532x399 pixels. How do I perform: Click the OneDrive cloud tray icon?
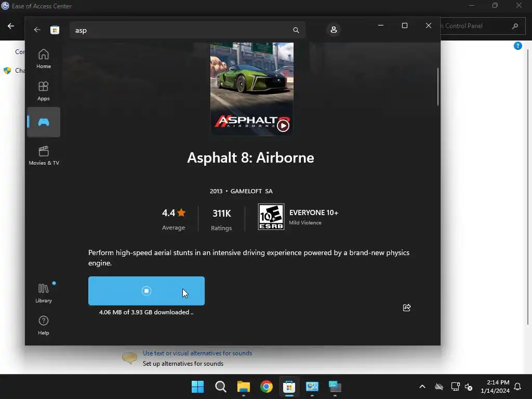(438, 387)
